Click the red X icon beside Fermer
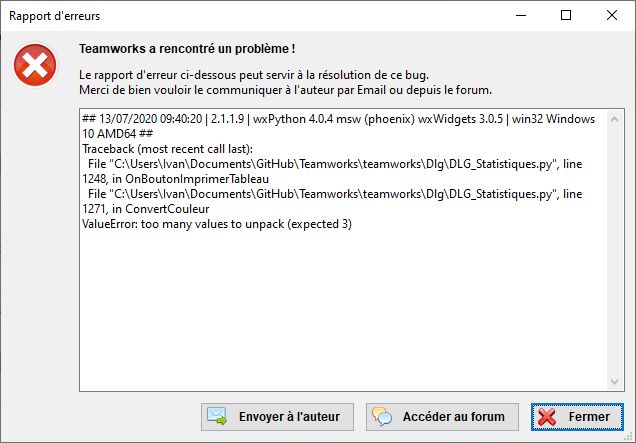 [547, 417]
